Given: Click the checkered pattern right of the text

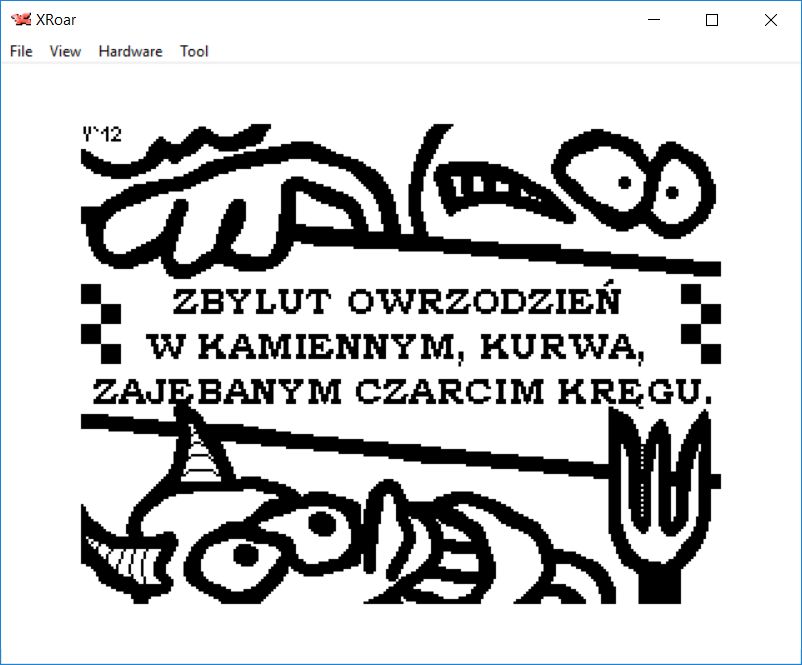Looking at the screenshot, I should click(700, 323).
